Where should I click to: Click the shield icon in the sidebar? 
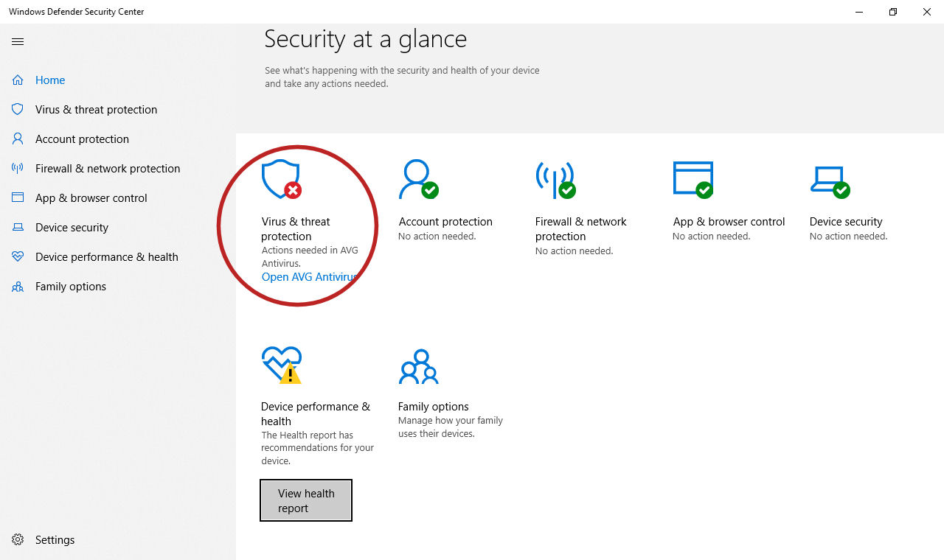pyautogui.click(x=18, y=109)
